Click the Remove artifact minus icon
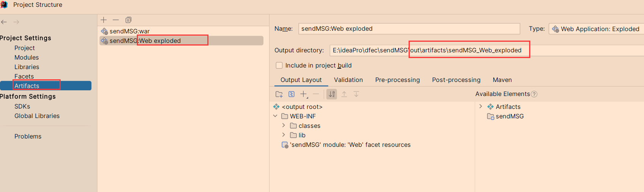This screenshot has width=644, height=192. click(x=116, y=20)
